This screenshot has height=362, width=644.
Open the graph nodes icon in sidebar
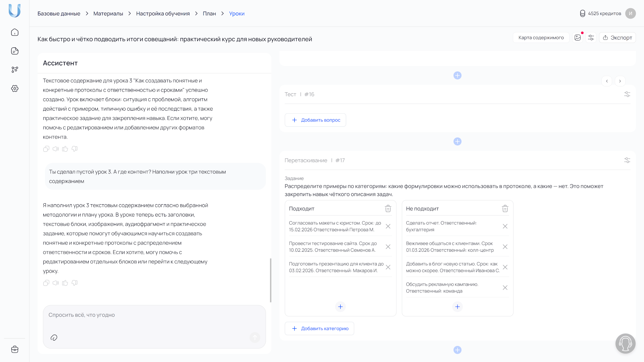[15, 69]
